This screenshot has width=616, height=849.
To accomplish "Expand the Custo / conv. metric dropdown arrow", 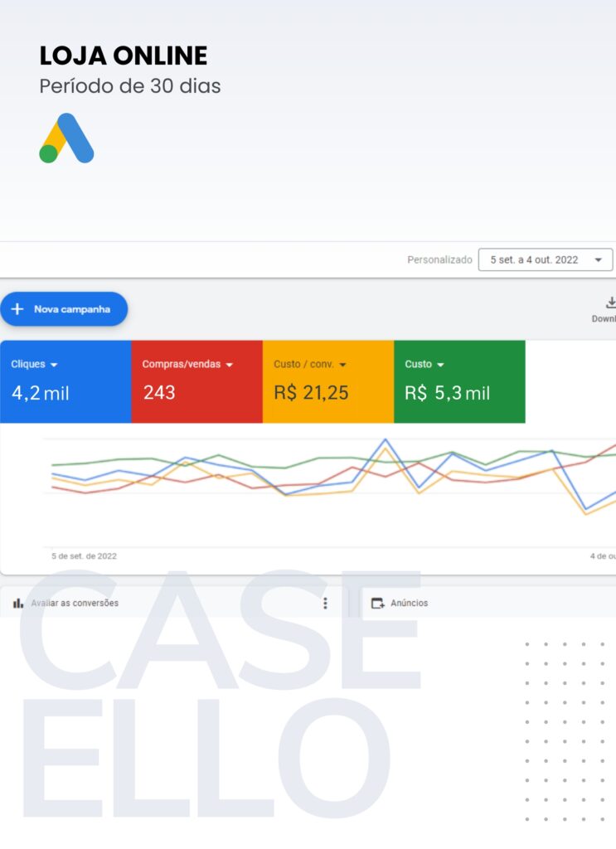I will coord(342,365).
